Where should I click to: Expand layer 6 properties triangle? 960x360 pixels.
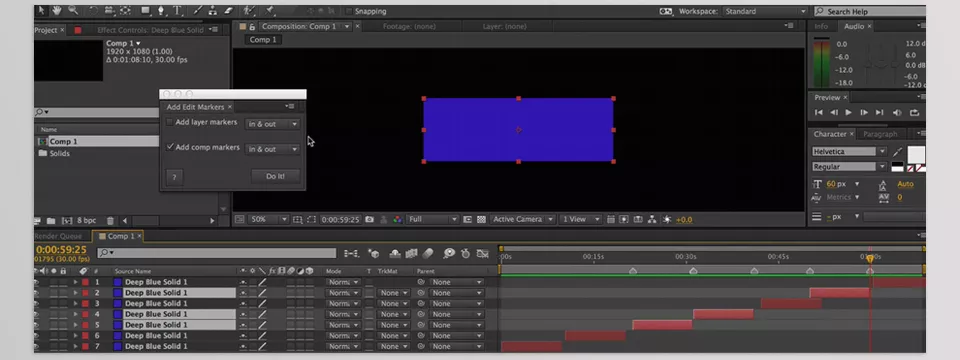(76, 336)
